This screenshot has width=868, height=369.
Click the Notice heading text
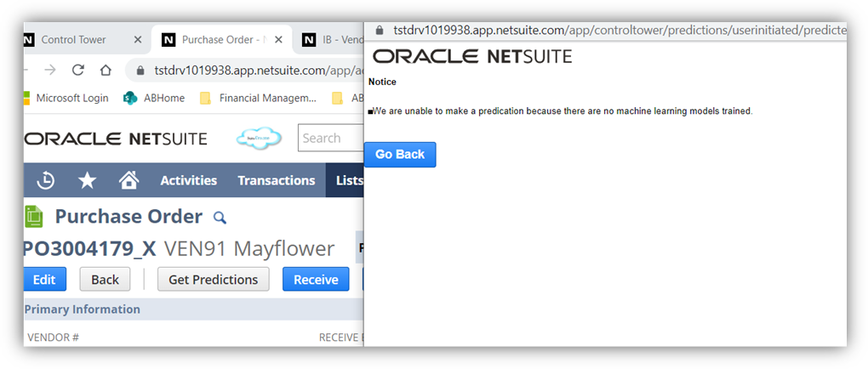coord(383,82)
